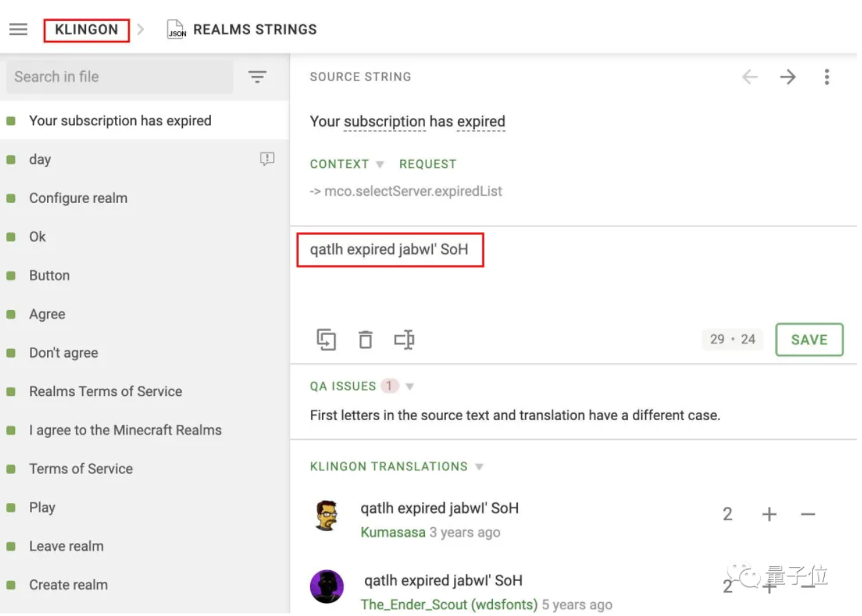Image resolution: width=862 pixels, height=616 pixels.
Task: Open the Realms Strings JSON file icon
Action: [176, 29]
